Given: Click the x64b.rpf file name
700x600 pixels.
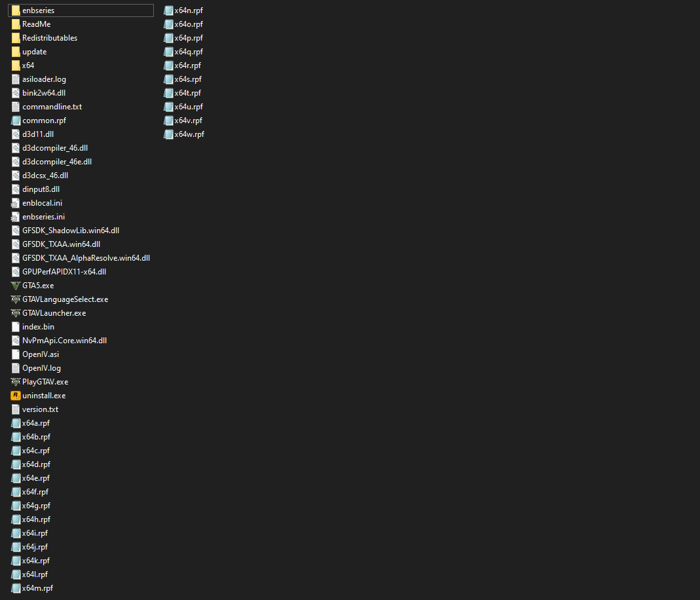Looking at the screenshot, I should coord(36,437).
